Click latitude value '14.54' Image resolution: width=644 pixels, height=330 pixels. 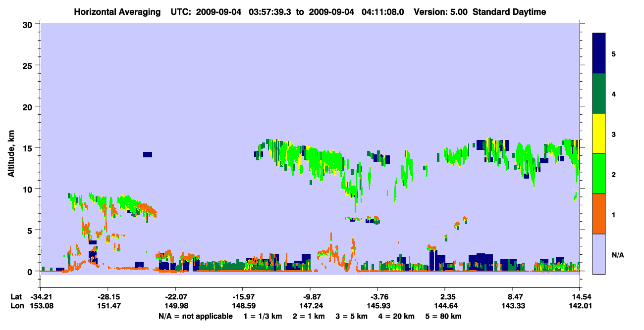(580, 297)
